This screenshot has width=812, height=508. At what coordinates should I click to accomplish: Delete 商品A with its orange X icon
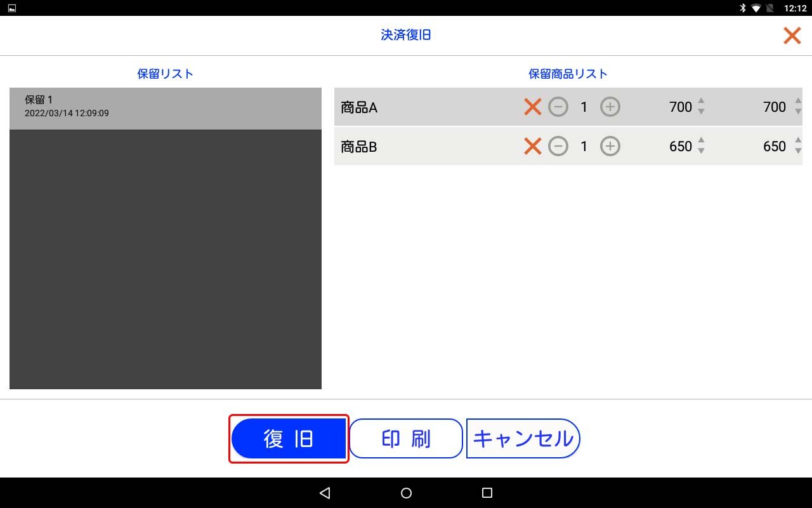pyautogui.click(x=533, y=107)
